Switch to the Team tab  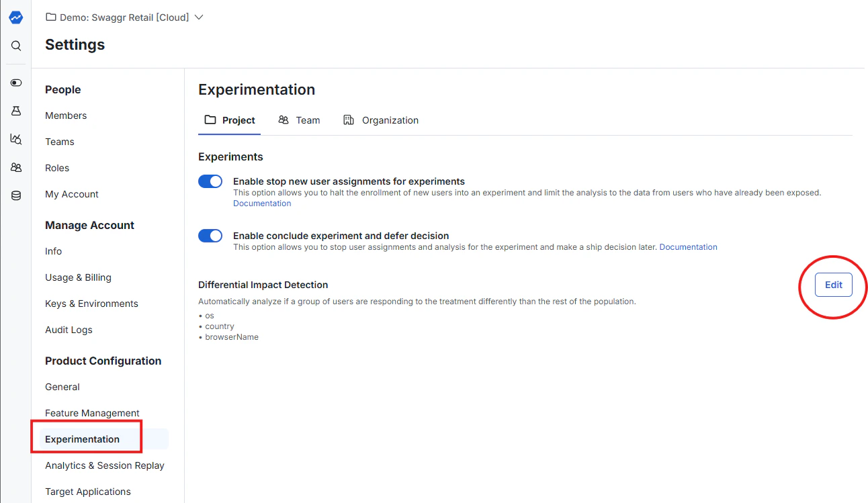(x=300, y=120)
